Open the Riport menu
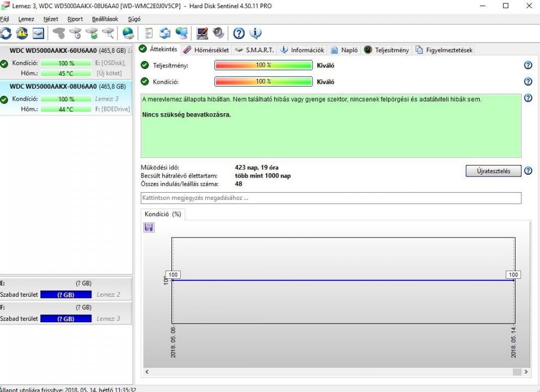540x392 pixels. pos(75,19)
